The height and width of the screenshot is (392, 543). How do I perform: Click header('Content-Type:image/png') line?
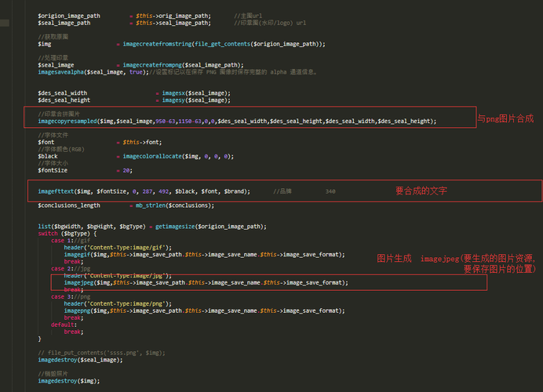(118, 303)
